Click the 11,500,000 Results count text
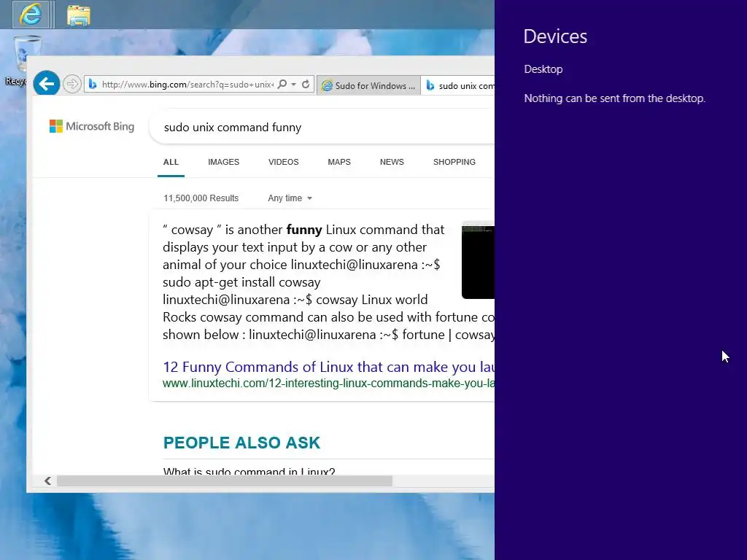 201,198
